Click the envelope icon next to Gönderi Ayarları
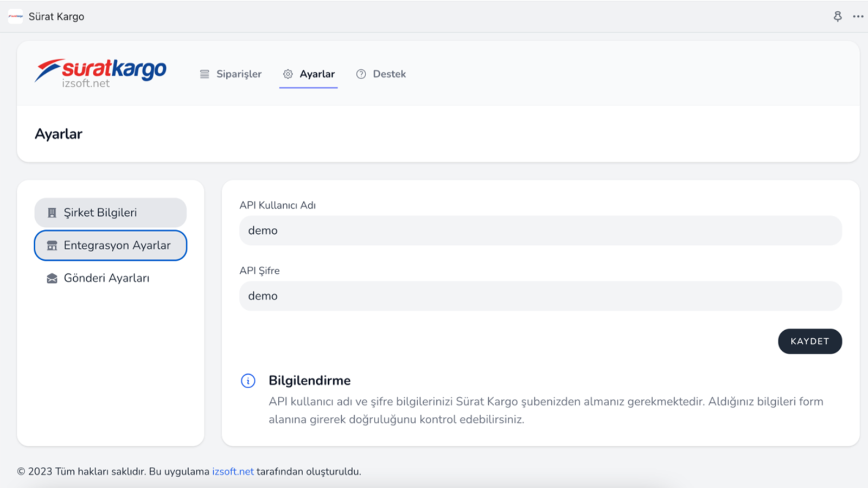868x488 pixels. [52, 278]
